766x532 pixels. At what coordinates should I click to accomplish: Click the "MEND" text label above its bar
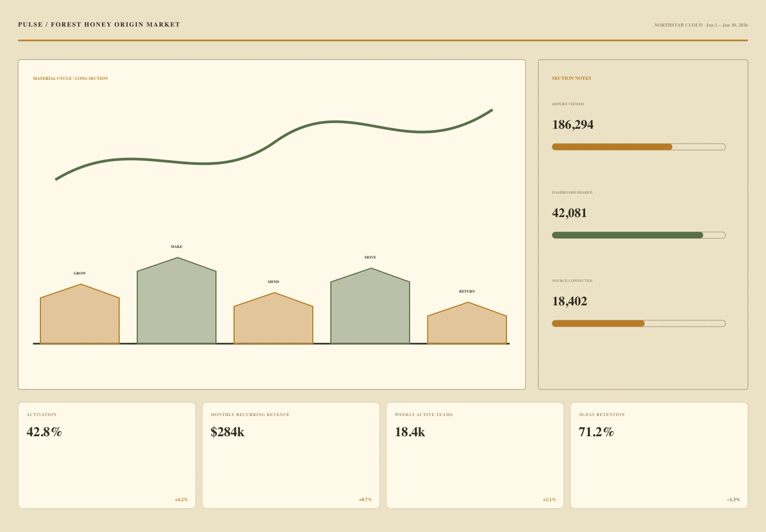(273, 282)
